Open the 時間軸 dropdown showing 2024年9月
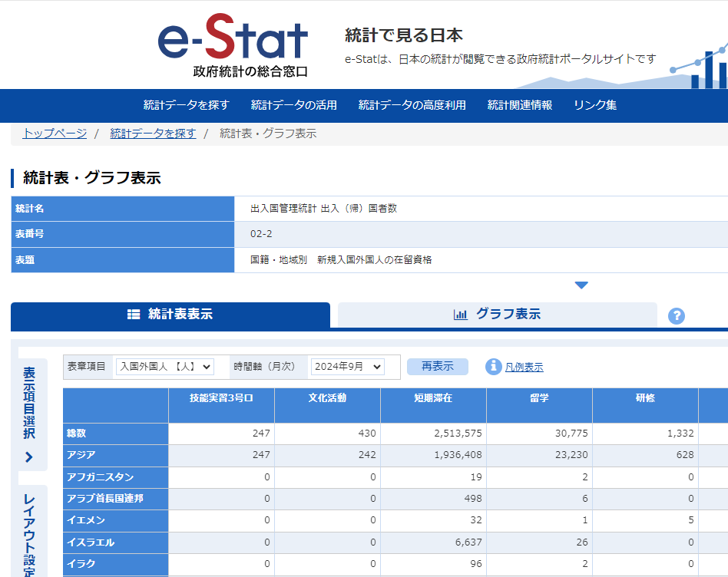The height and width of the screenshot is (577, 728). (x=348, y=367)
